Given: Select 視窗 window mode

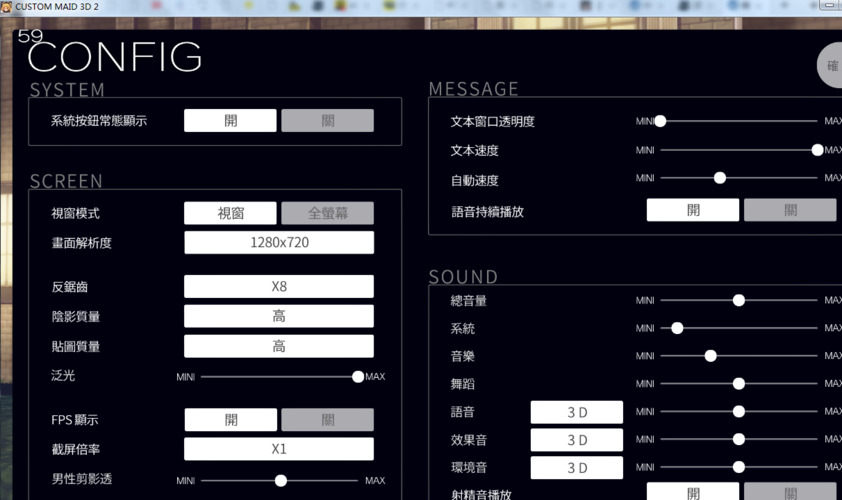Looking at the screenshot, I should click(230, 213).
